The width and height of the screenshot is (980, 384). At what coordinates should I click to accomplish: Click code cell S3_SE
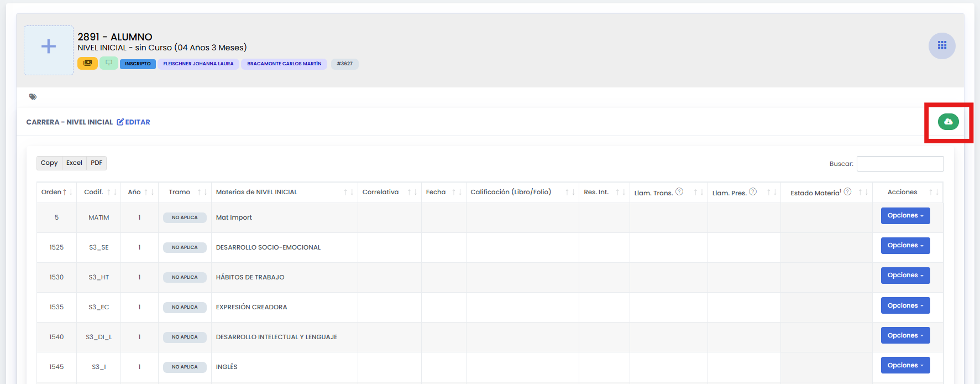pos(99,247)
